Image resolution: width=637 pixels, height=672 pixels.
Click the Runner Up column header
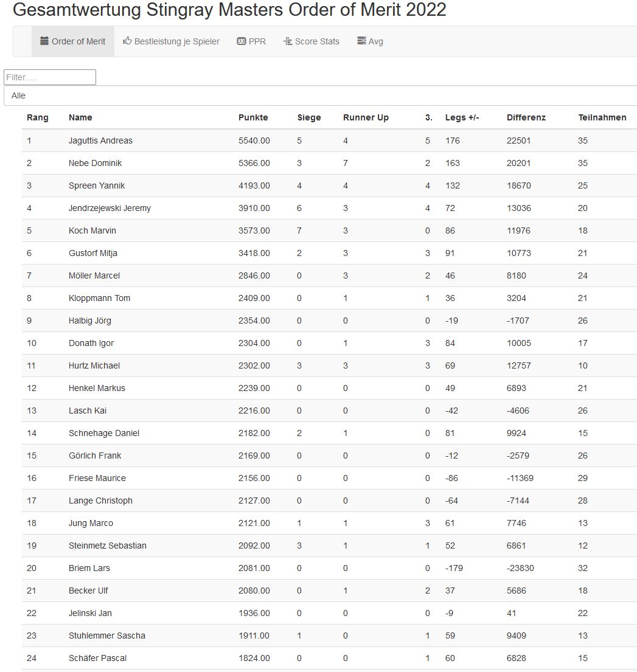tap(366, 117)
